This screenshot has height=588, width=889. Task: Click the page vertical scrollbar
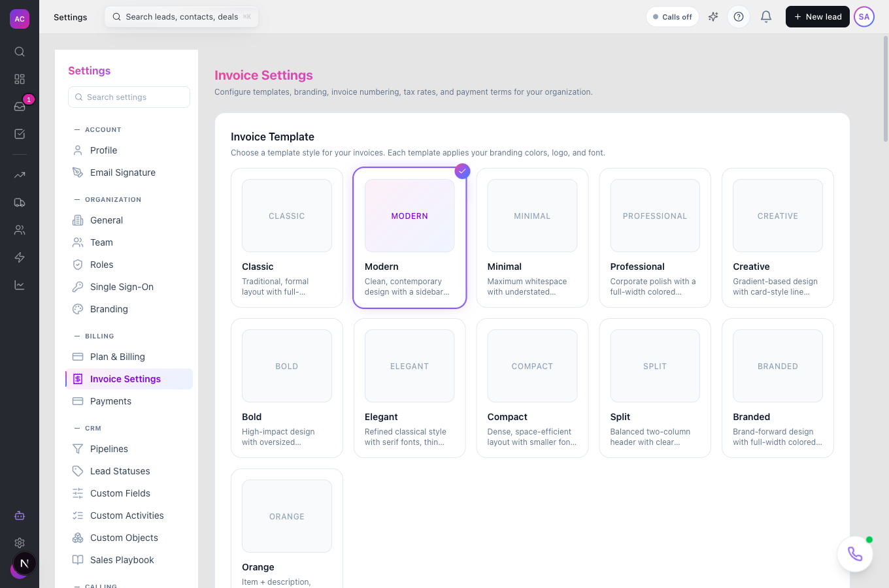(x=886, y=89)
